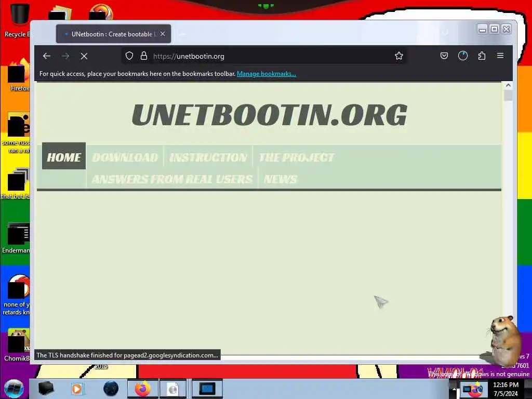
Task: Open the document disc taskbar button
Action: point(172,389)
